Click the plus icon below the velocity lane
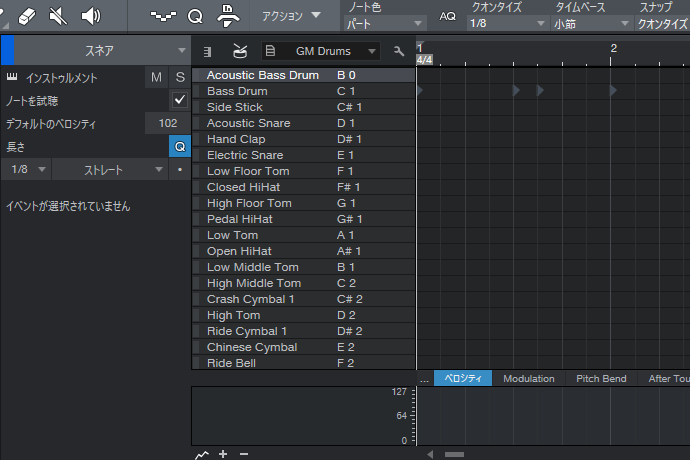The width and height of the screenshot is (690, 460). 223,454
